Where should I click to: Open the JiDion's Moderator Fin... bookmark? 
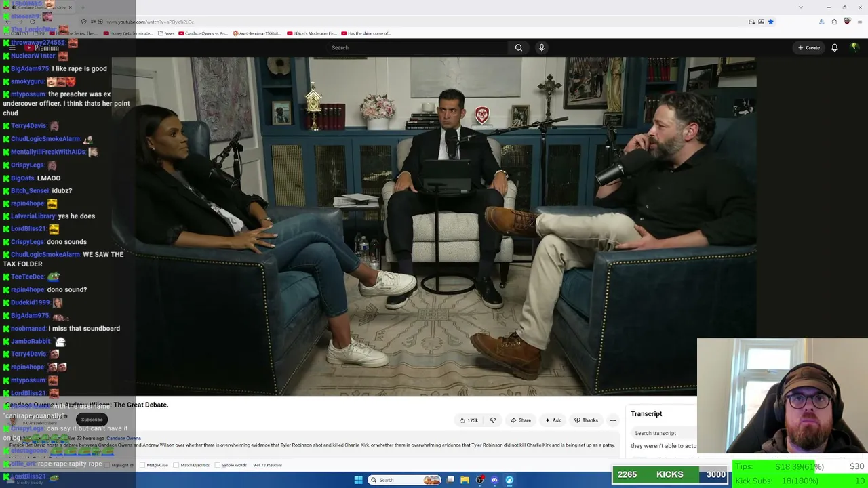(x=312, y=33)
